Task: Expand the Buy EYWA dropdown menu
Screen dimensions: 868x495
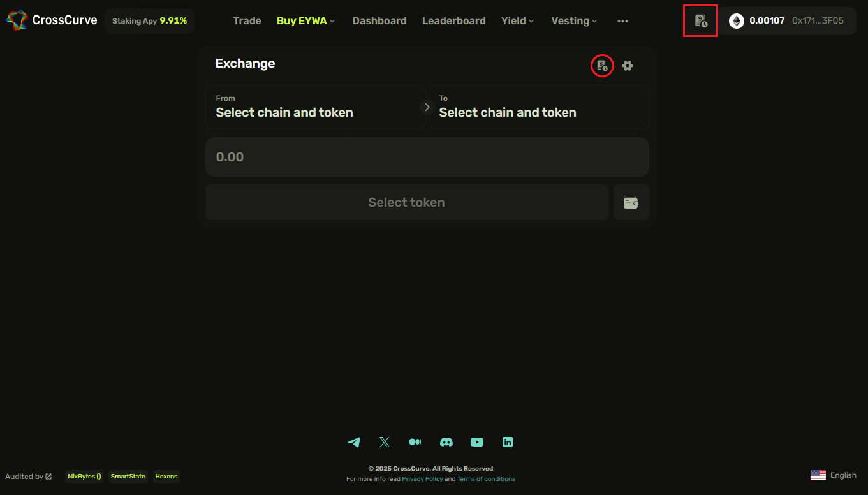Action: [305, 21]
